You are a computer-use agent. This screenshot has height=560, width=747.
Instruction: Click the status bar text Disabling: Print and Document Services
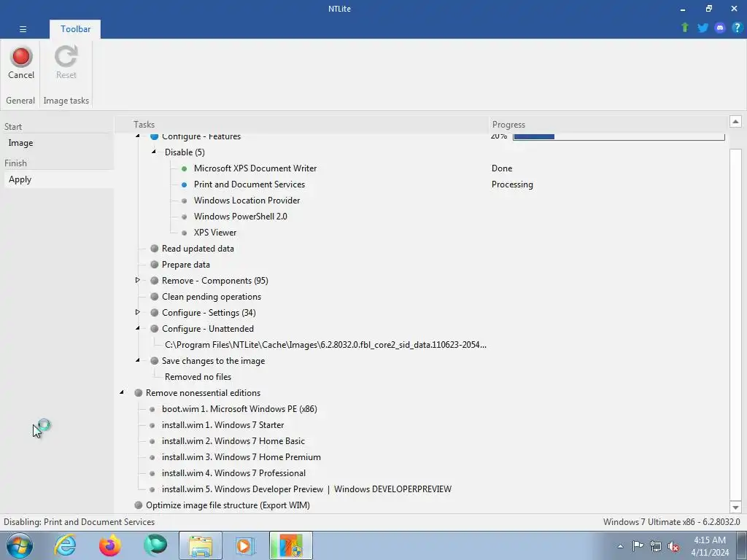pyautogui.click(x=79, y=522)
